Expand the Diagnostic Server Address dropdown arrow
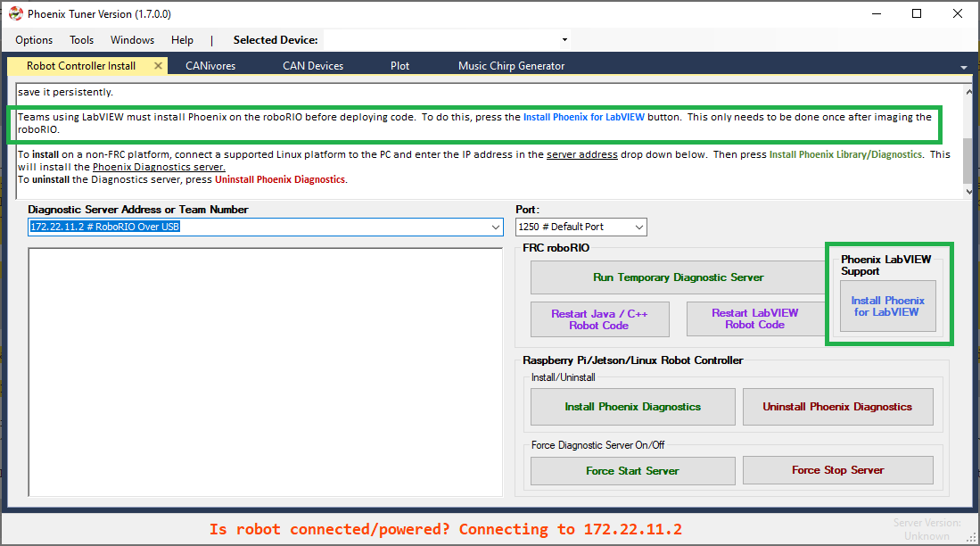Screen dimensions: 980x546 click(496, 227)
